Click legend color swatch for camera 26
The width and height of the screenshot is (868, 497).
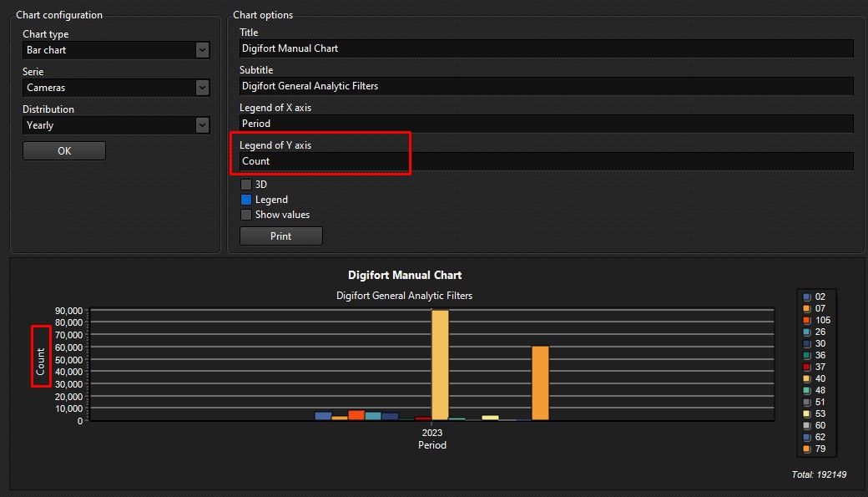pyautogui.click(x=806, y=332)
